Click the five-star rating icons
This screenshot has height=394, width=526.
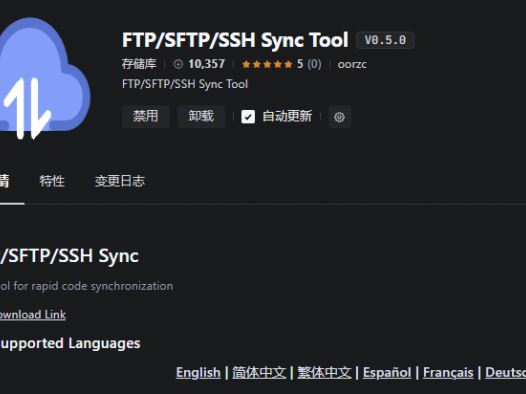267,64
